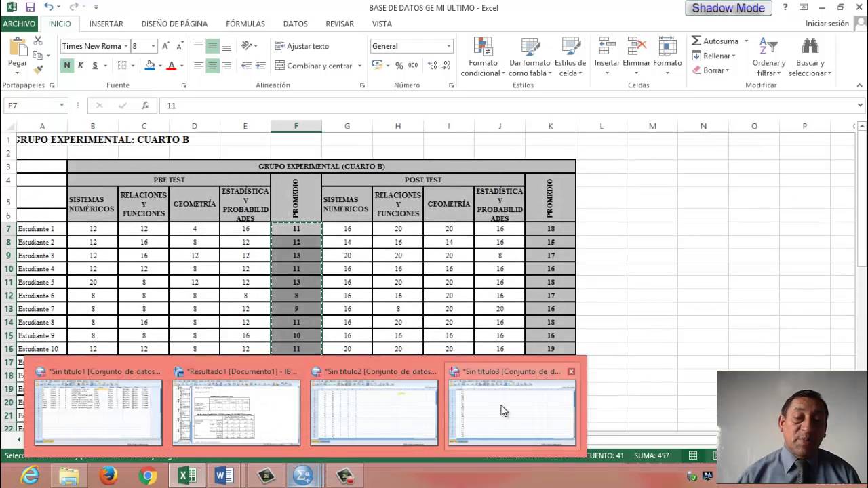
Task: Click the Pegar clipboard icon
Action: 18,47
